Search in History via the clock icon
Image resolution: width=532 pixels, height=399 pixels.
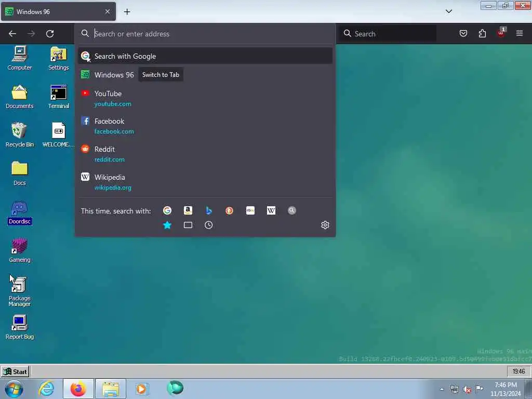tap(209, 225)
